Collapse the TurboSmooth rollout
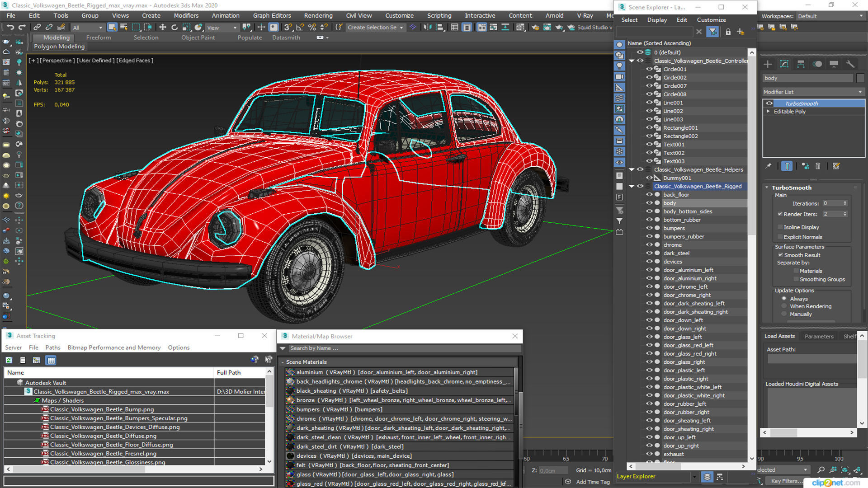 [x=767, y=188]
